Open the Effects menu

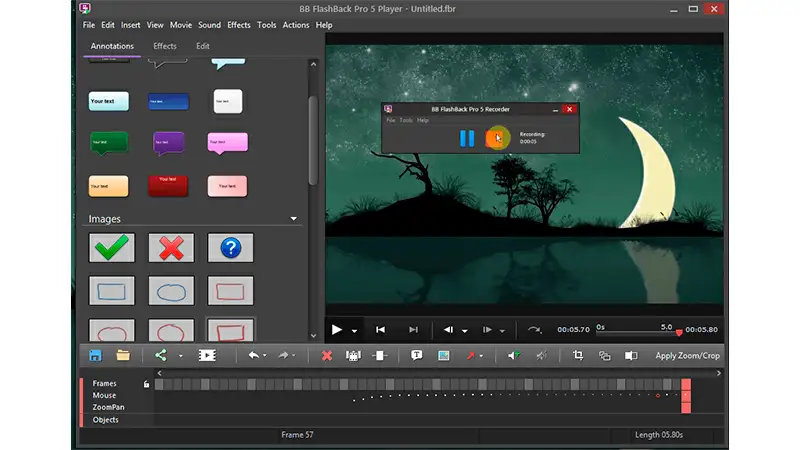239,25
